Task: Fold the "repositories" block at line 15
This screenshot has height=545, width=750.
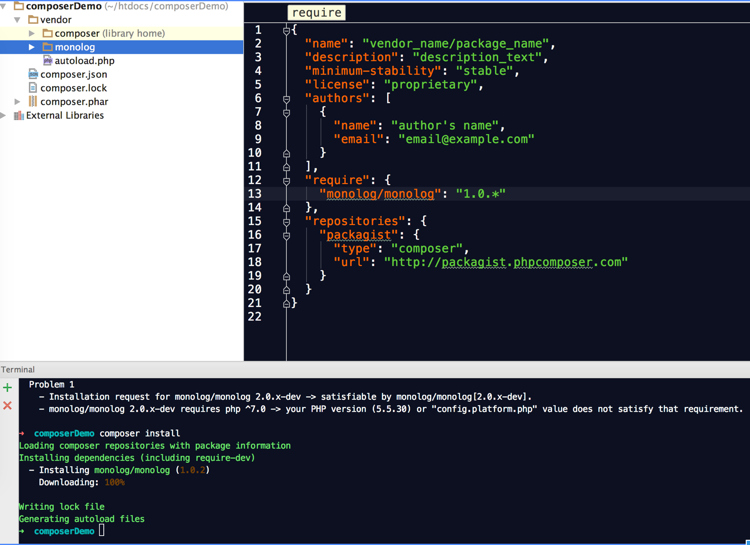Action: [286, 222]
